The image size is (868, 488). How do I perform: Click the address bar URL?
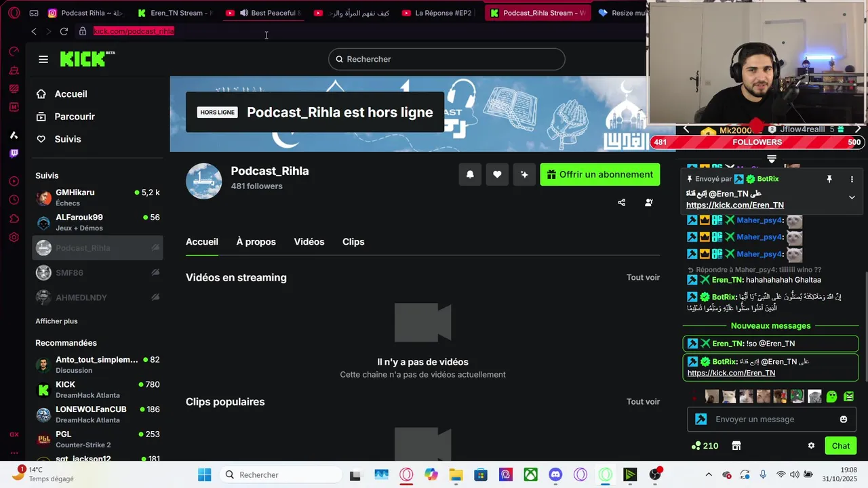(134, 31)
